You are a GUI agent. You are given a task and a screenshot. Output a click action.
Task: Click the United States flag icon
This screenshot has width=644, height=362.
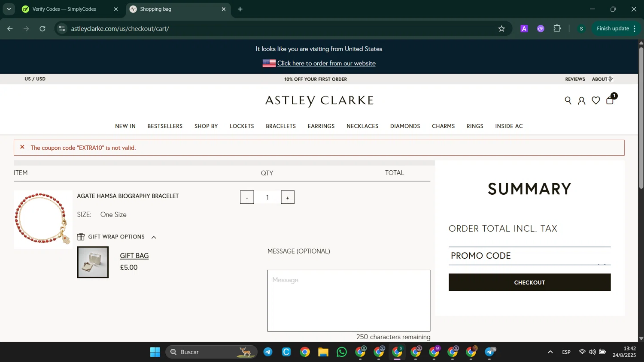(269, 63)
